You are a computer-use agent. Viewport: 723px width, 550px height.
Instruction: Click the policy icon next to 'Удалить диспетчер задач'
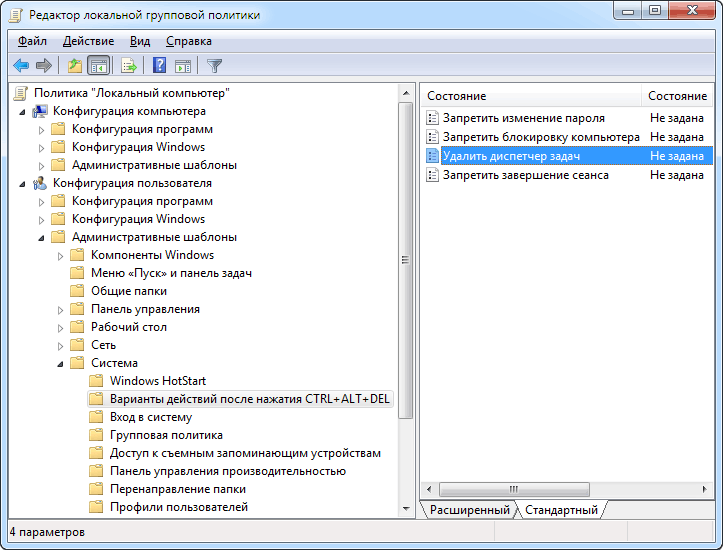pos(432,156)
